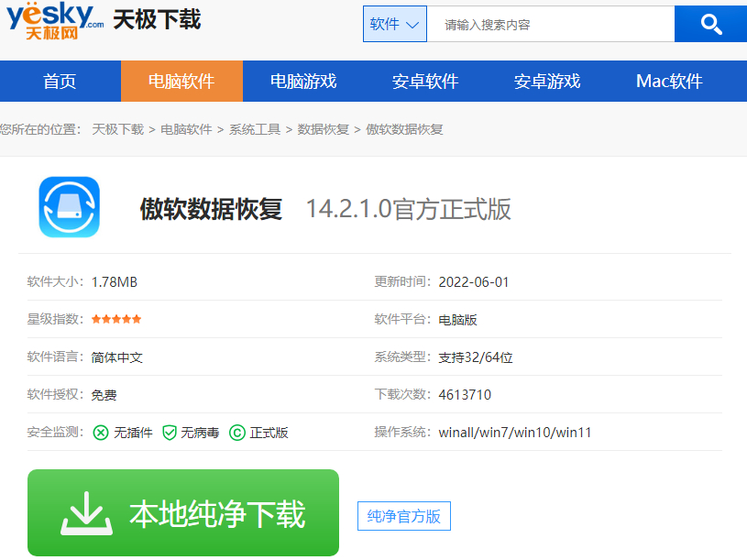
Task: Click the 天极下载 breadcrumb link
Action: click(x=117, y=129)
